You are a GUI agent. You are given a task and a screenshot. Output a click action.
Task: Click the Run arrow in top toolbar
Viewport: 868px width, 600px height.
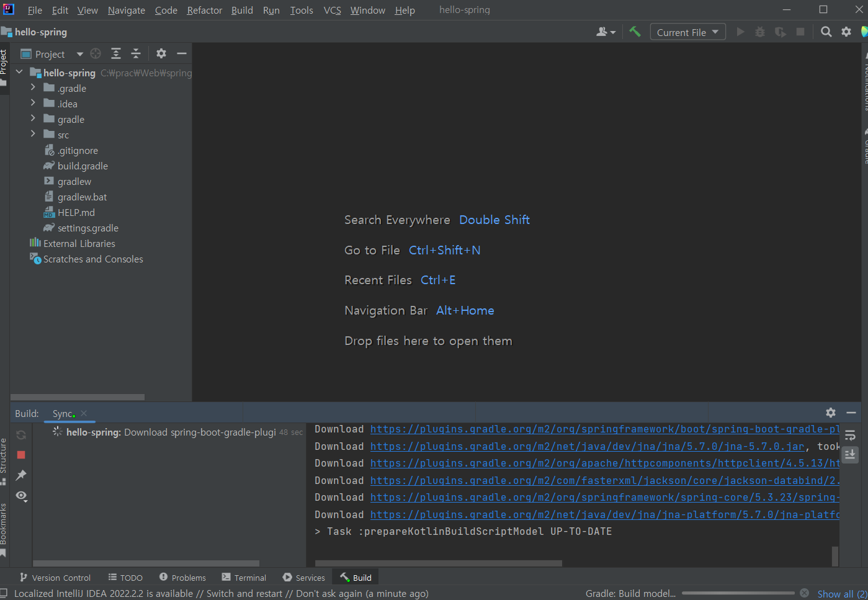(x=740, y=32)
